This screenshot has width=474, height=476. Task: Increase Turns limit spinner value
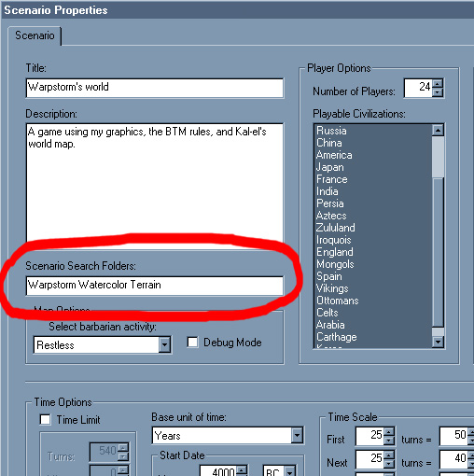(123, 448)
